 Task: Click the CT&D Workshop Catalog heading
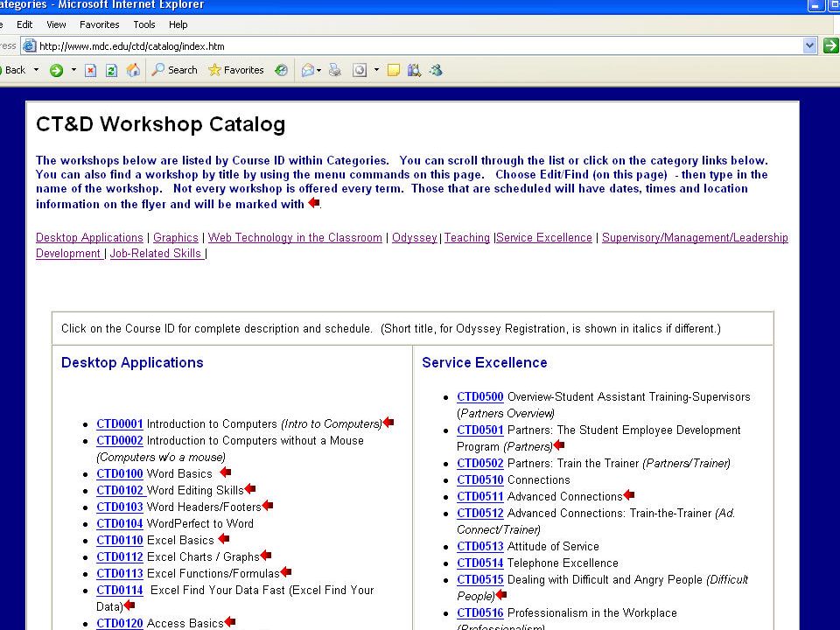point(161,123)
